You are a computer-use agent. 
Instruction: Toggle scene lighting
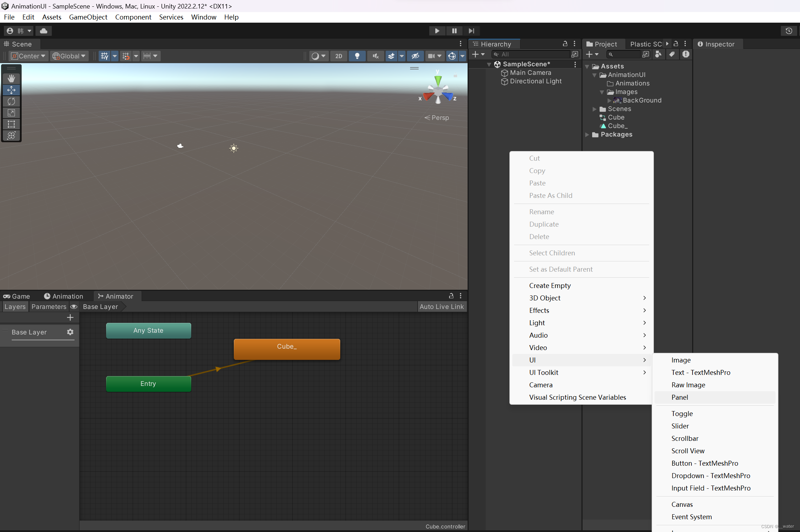[x=357, y=56]
